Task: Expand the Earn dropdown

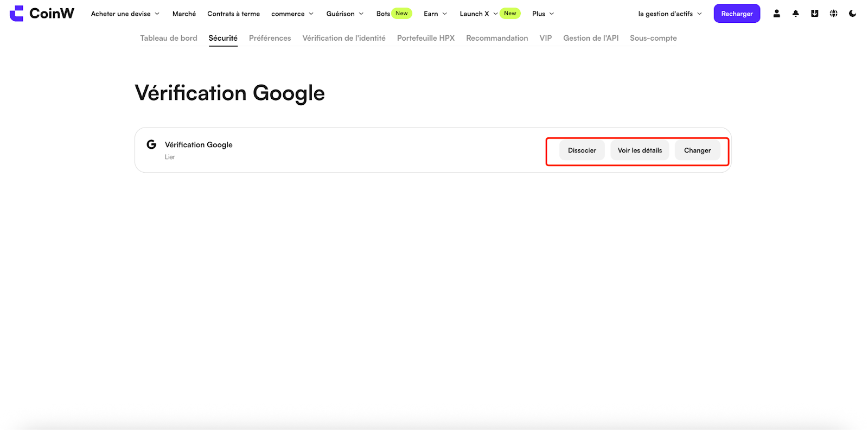Action: coord(436,14)
